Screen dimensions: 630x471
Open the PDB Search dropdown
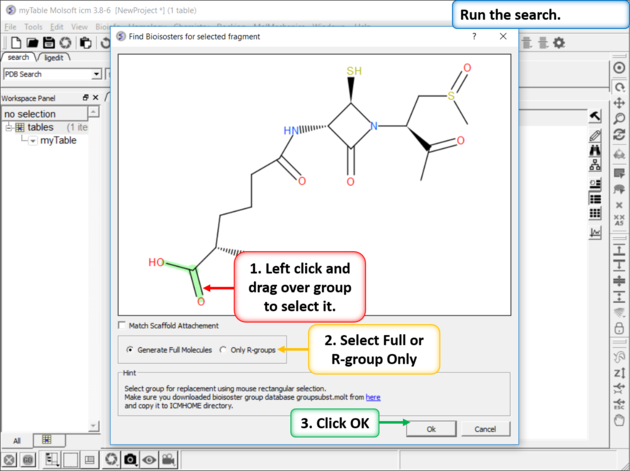pos(96,75)
